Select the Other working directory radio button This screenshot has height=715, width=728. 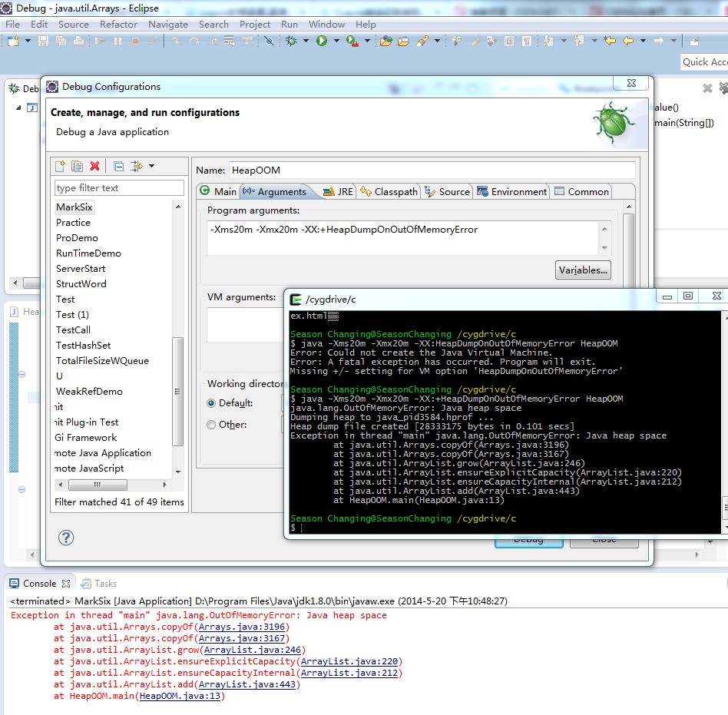211,425
